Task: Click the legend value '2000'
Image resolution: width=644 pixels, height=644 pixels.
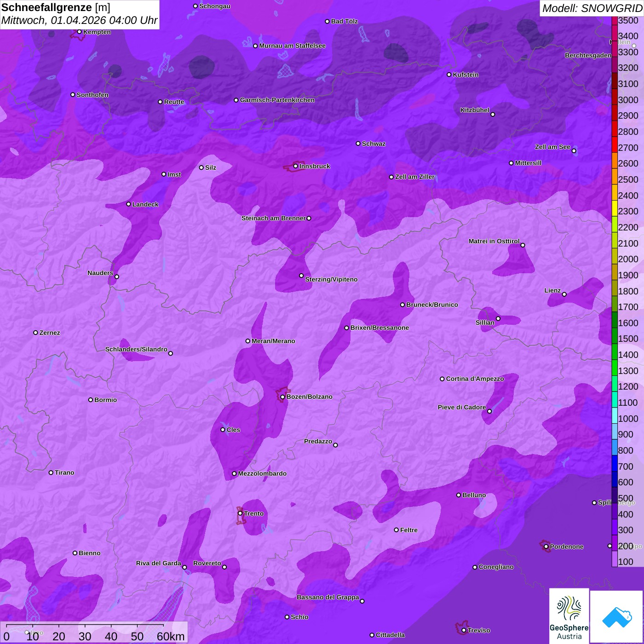Action: click(628, 259)
